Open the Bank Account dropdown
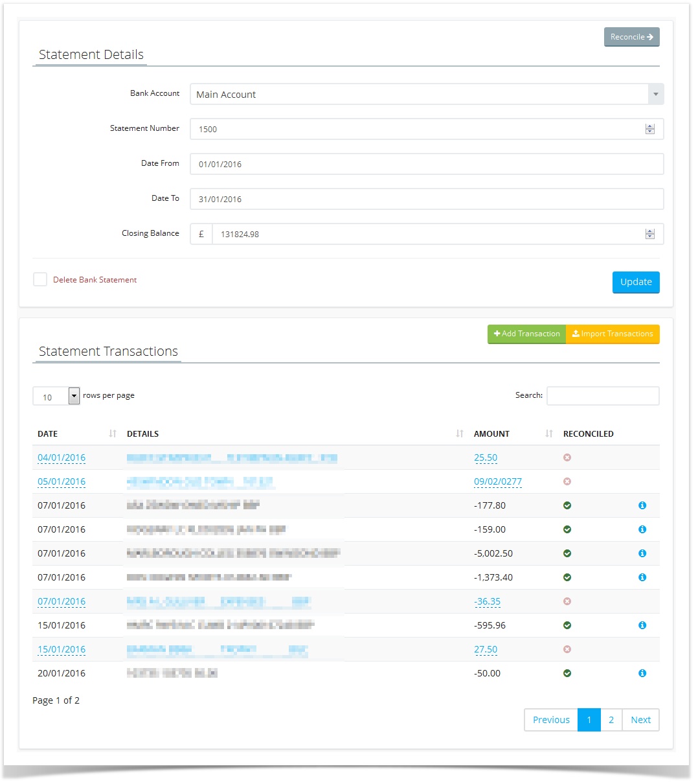Image resolution: width=698 pixels, height=784 pixels. click(655, 95)
